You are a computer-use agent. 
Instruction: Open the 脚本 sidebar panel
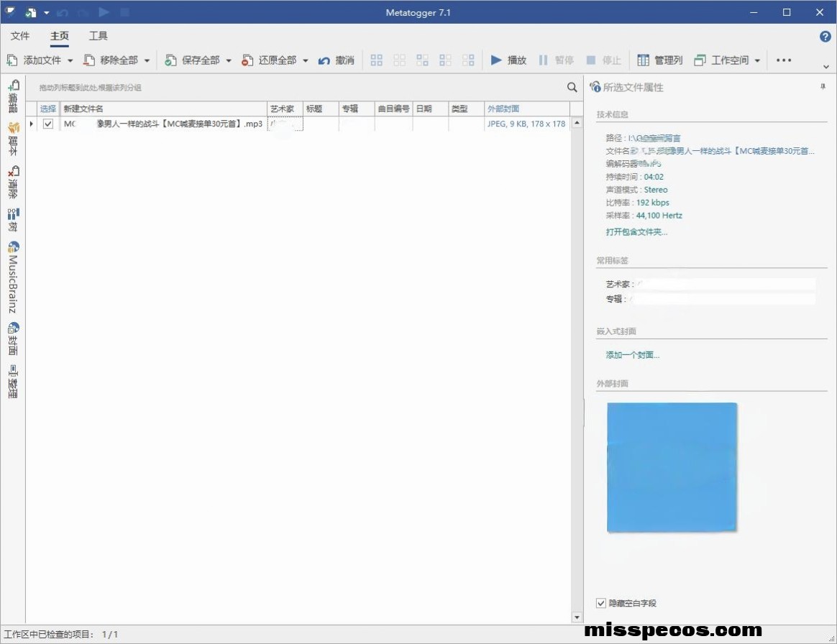pyautogui.click(x=13, y=139)
